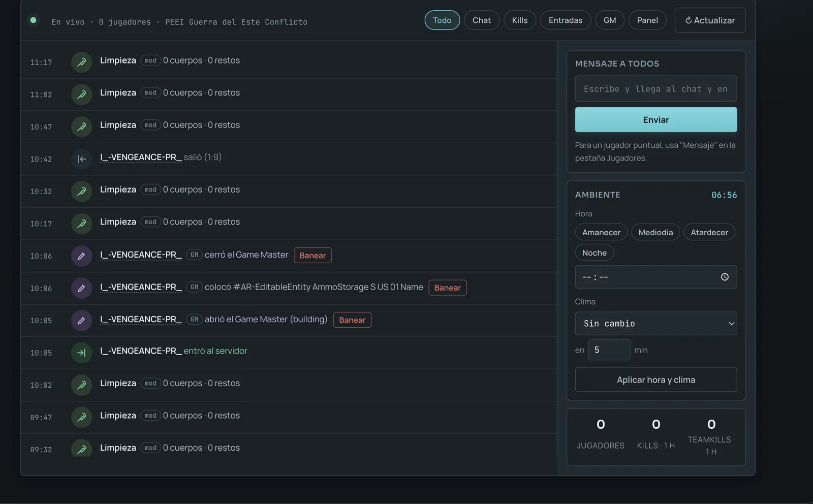The width and height of the screenshot is (813, 504).
Task: Click the broom icon in the 09:32 Limpieza row
Action: pos(81,449)
